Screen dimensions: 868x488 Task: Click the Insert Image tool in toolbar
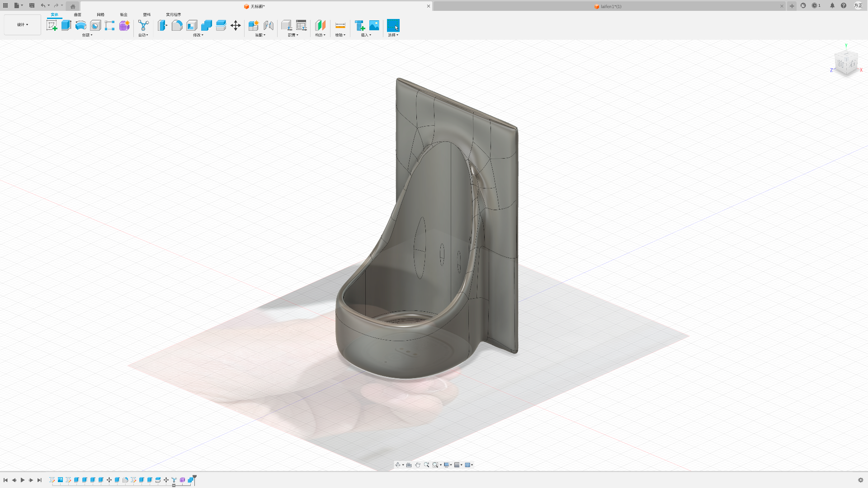(x=374, y=26)
